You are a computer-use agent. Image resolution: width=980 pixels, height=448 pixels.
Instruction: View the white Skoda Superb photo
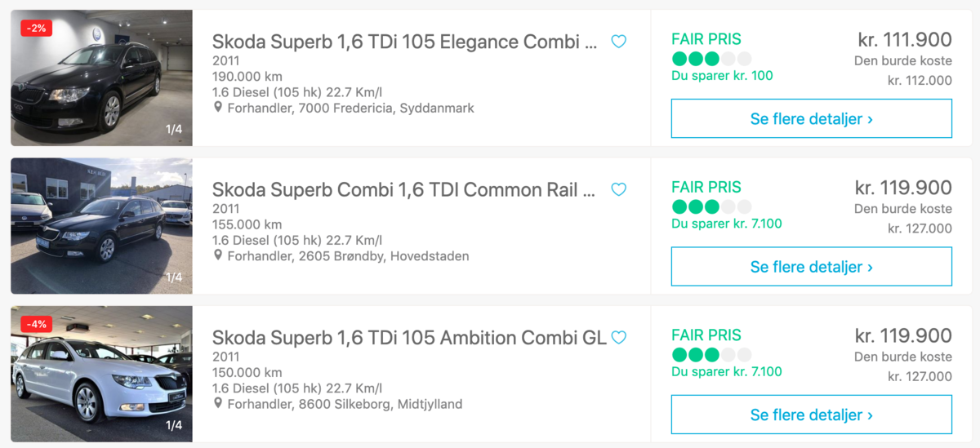101,374
